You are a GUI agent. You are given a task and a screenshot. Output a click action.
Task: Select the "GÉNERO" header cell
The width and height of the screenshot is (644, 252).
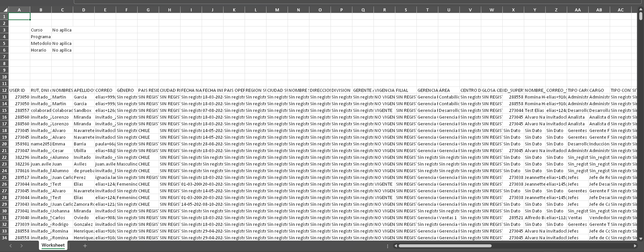pyautogui.click(x=127, y=90)
